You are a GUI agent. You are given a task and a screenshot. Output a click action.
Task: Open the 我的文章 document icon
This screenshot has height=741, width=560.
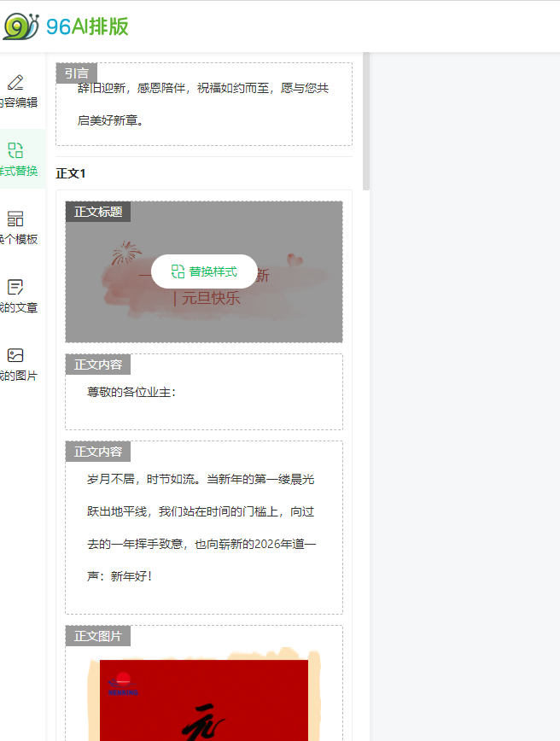[15, 288]
